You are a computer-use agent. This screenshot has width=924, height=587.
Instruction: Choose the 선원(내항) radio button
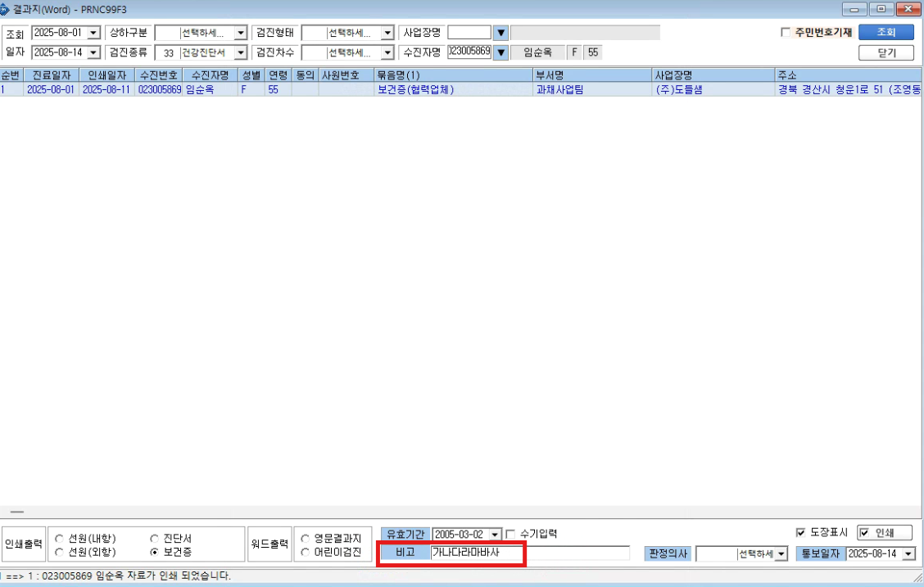pos(59,538)
